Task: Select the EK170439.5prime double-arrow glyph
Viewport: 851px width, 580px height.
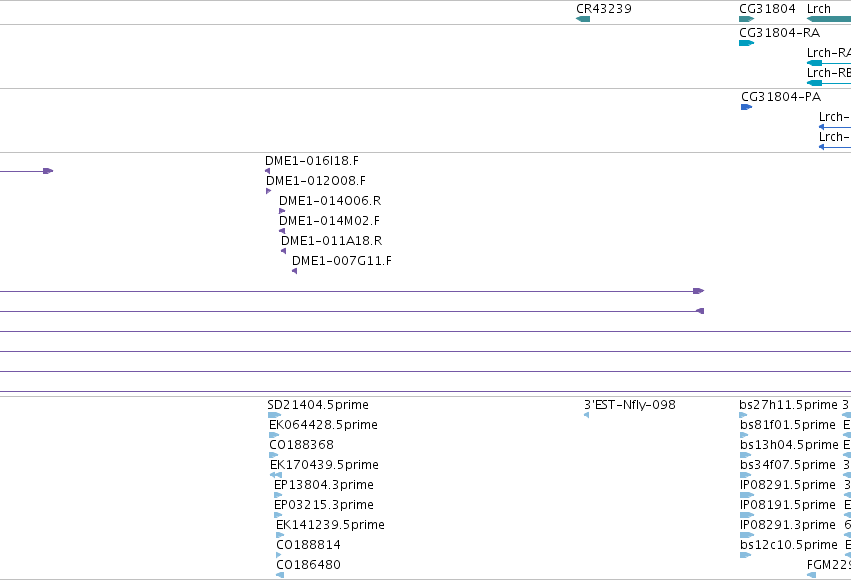Action: 276,475
